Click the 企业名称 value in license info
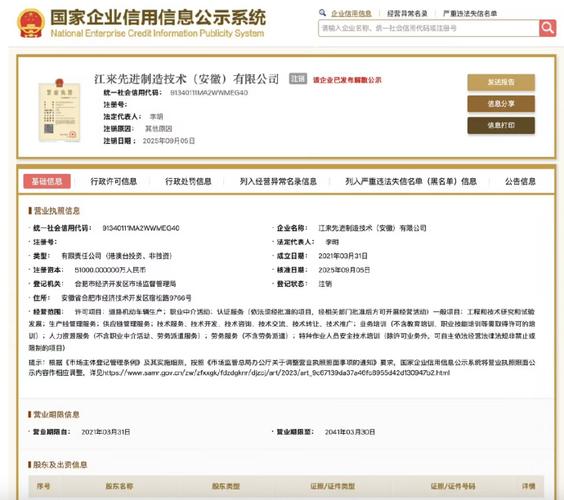 point(372,228)
